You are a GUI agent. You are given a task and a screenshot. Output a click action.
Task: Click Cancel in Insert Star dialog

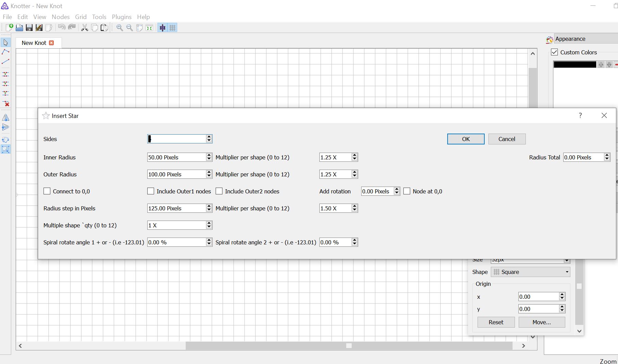pos(507,139)
